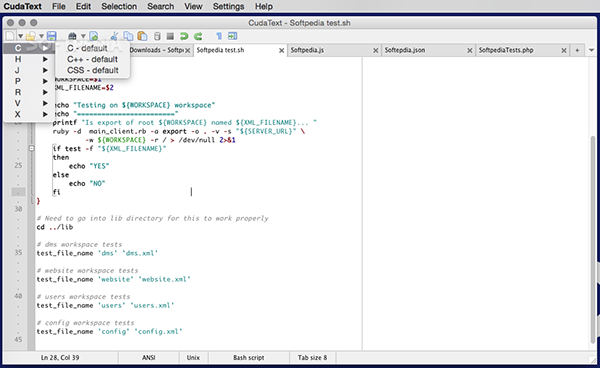This screenshot has height=368, width=600.
Task: Undo with the green back arrow
Action: (x=184, y=36)
